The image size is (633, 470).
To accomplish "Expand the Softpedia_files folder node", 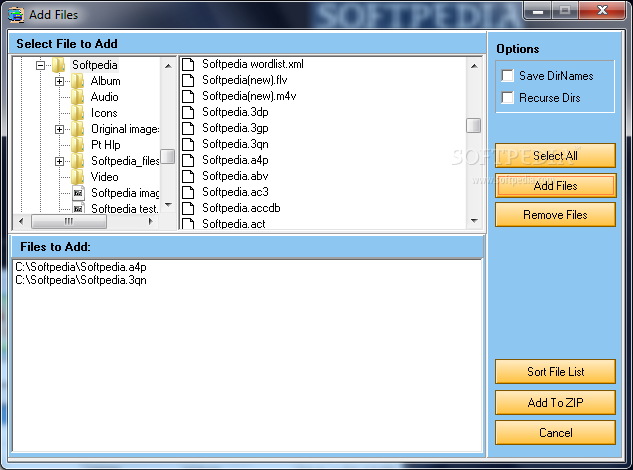I will 59,161.
